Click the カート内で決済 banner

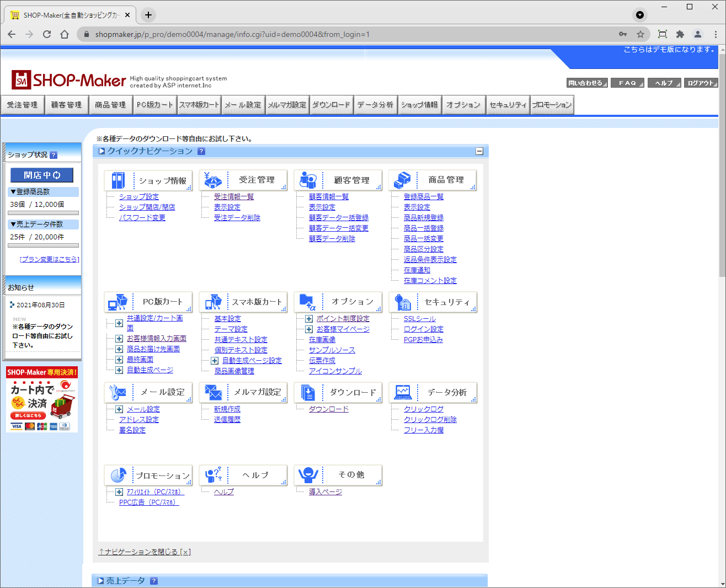pos(42,399)
